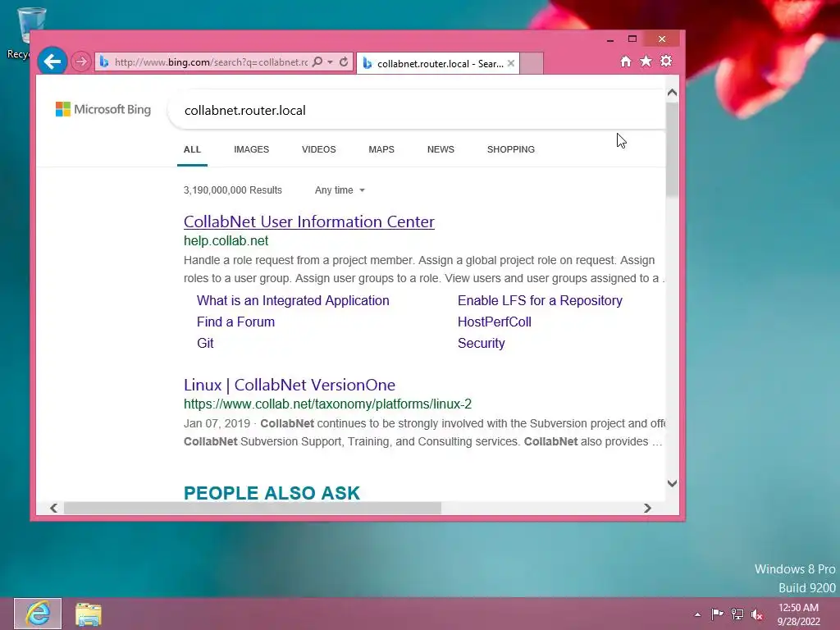This screenshot has height=630, width=840.
Task: Open the Tools gear icon
Action: [666, 61]
